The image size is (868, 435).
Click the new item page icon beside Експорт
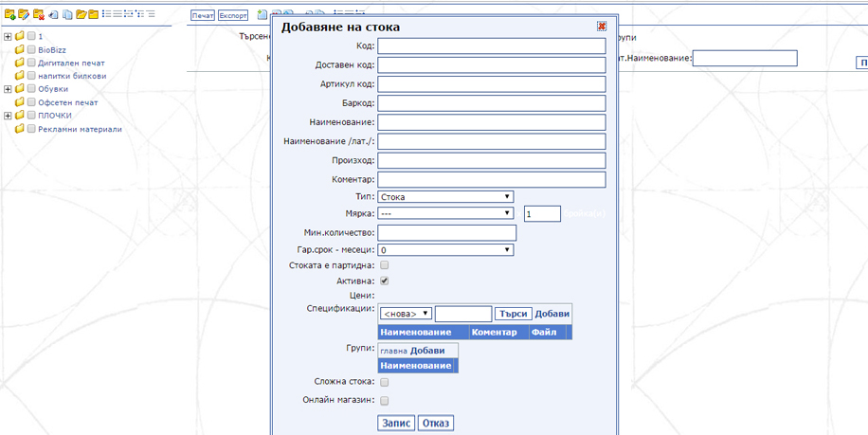click(262, 15)
